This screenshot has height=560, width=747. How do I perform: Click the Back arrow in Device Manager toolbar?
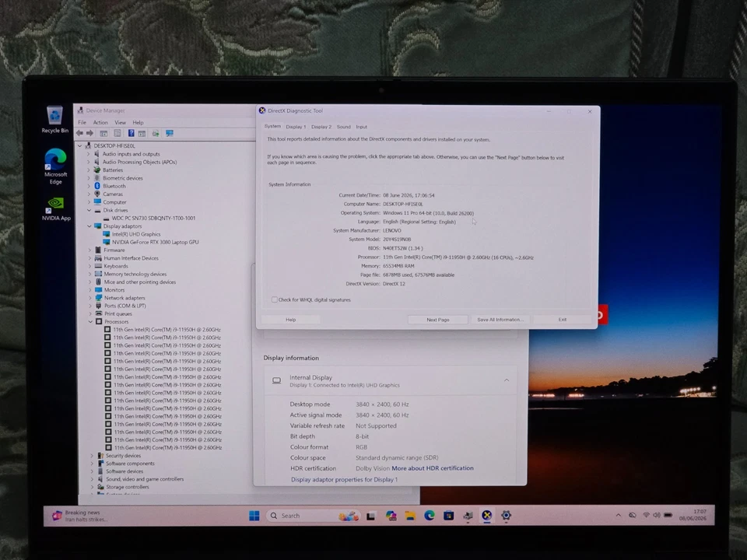pos(79,133)
